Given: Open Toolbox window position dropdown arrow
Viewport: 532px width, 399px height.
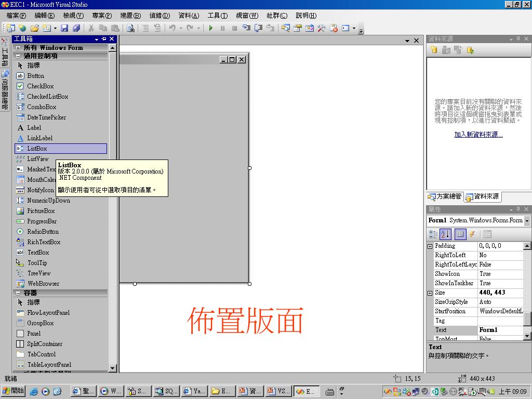Looking at the screenshot, I should (x=97, y=39).
